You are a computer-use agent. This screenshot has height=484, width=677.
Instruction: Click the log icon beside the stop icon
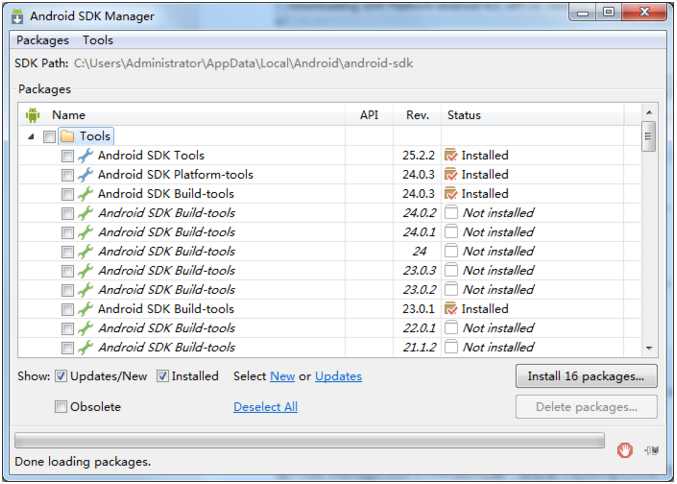pyautogui.click(x=652, y=450)
